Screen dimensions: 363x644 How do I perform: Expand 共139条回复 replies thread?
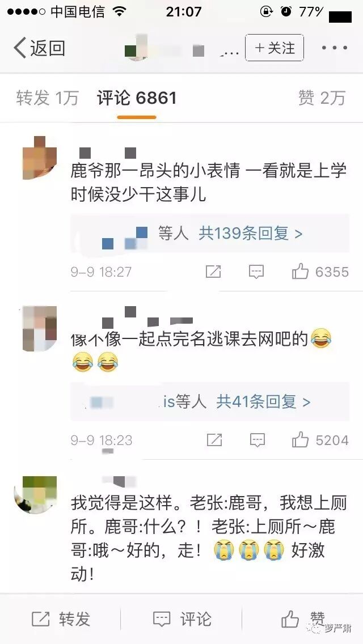[x=250, y=234]
